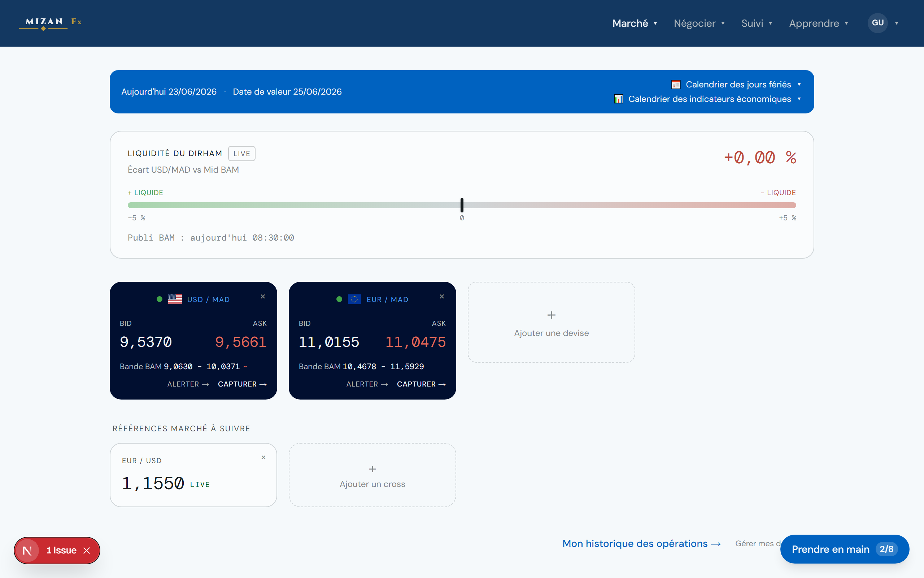Screen dimensions: 924x578
Task: Open the Apprendre menu
Action: tap(819, 23)
